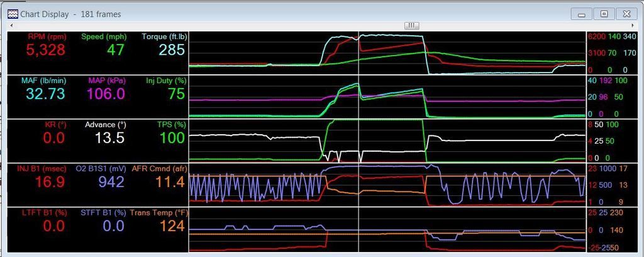This screenshot has width=644, height=257.
Task: Select the MAF (lb/min) readout
Action: click(x=45, y=94)
